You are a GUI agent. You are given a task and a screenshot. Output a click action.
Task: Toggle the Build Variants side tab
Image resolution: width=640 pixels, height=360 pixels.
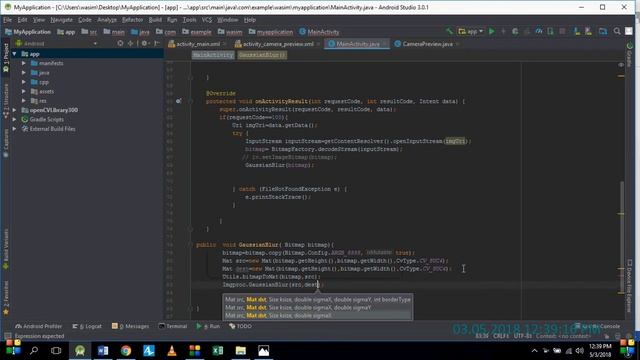[6, 249]
